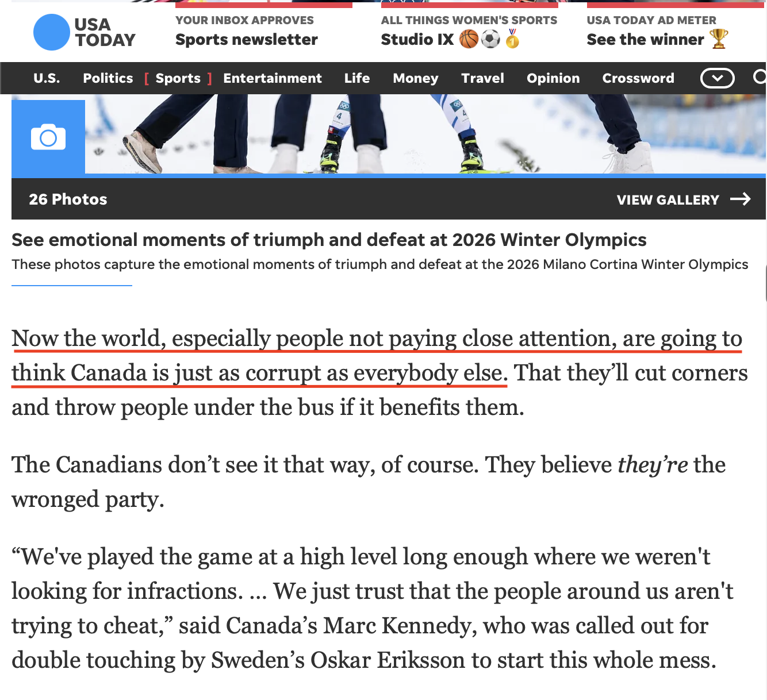Click the soccer ball emoji icon
Screen dimensions: 767x700
click(x=490, y=39)
